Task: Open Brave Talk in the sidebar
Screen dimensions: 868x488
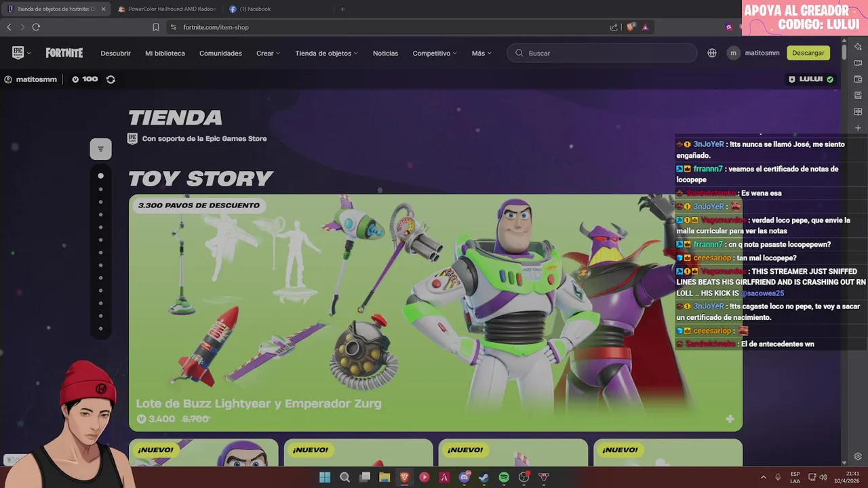Action: 858,63
